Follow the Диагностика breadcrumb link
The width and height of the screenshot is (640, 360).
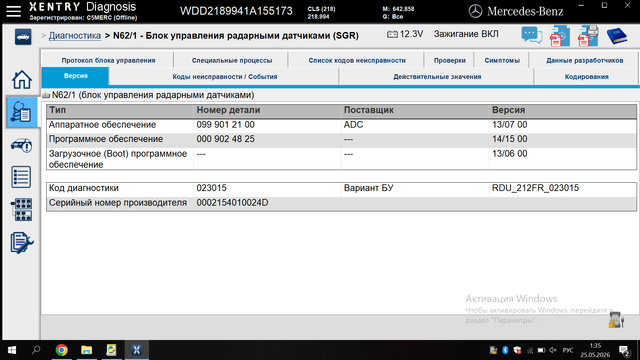pos(75,36)
